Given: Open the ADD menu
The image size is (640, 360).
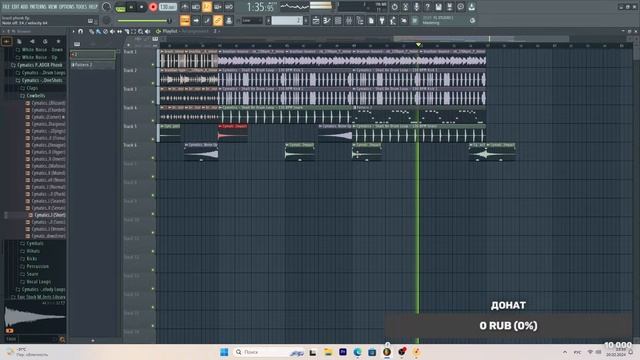Looking at the screenshot, I should pyautogui.click(x=24, y=7).
